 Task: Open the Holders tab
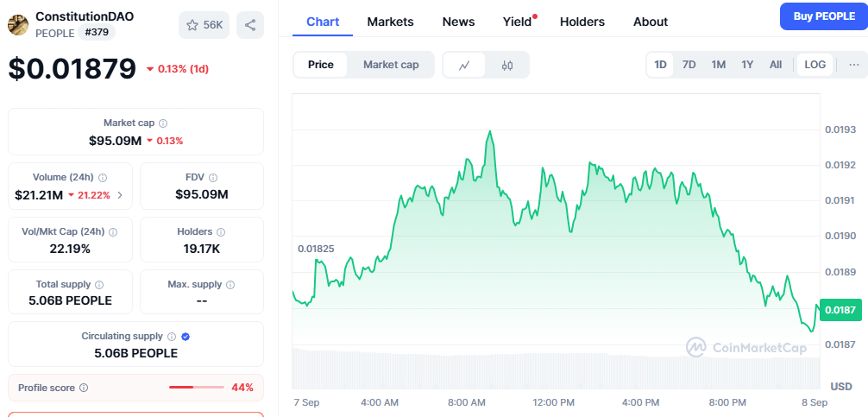[582, 22]
